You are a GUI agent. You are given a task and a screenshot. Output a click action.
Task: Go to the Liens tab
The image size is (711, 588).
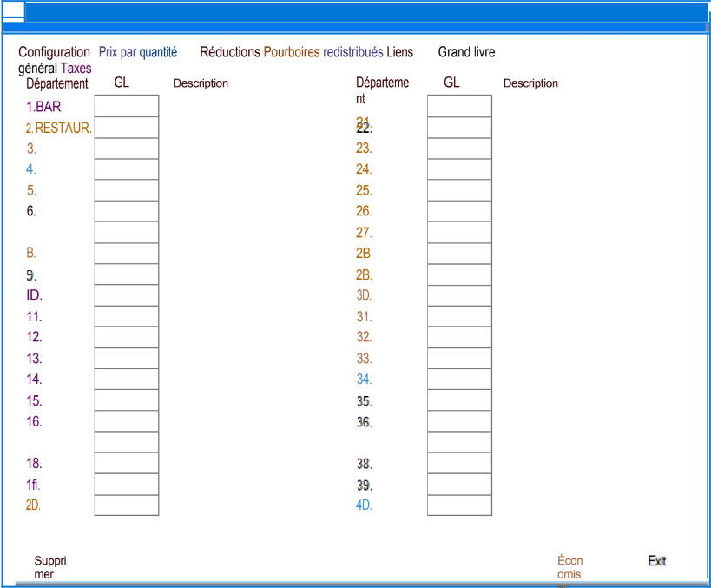[400, 52]
